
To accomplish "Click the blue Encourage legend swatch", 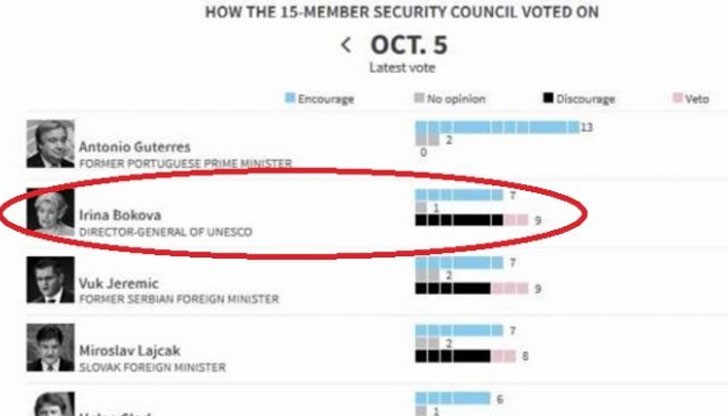I will (290, 99).
